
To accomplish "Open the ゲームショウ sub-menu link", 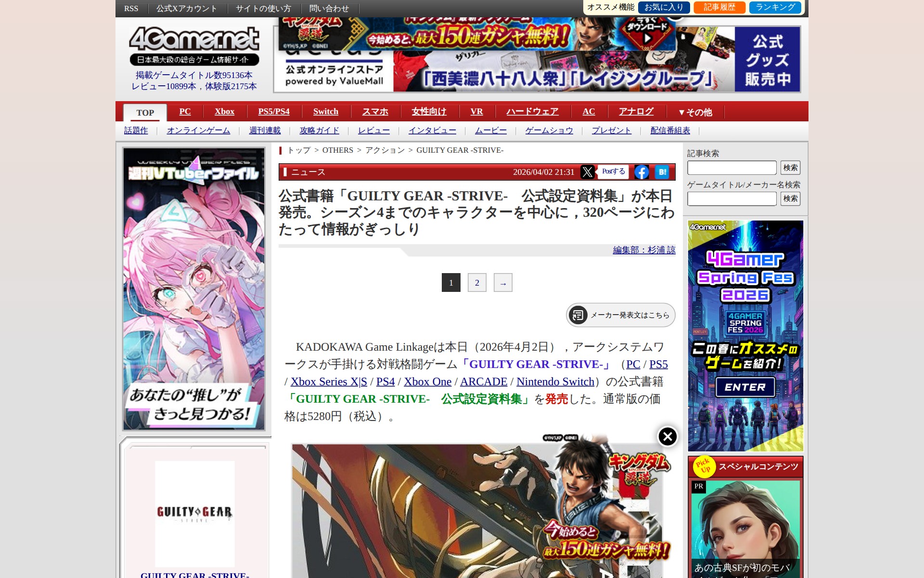I will click(x=549, y=131).
